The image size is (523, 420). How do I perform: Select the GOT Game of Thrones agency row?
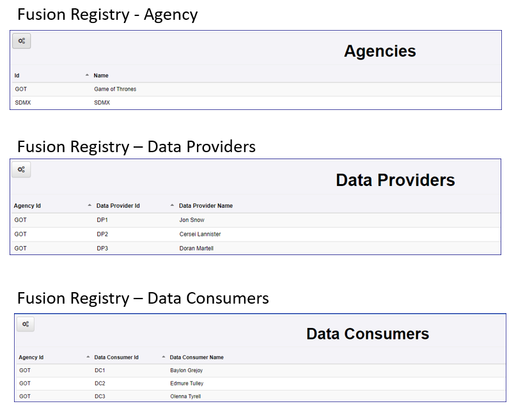coord(115,89)
